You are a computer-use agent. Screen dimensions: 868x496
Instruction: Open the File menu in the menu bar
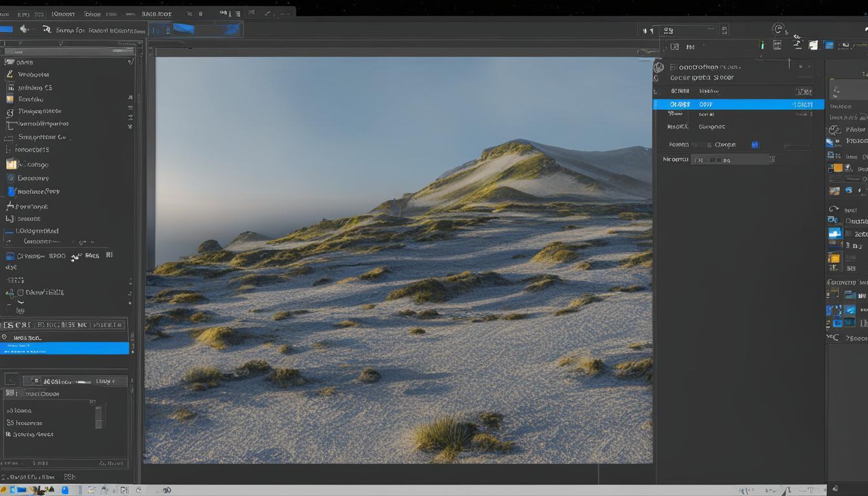5,13
